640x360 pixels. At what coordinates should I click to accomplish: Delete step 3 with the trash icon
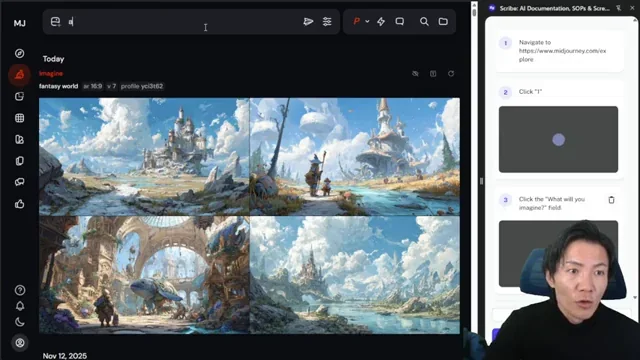(x=611, y=200)
